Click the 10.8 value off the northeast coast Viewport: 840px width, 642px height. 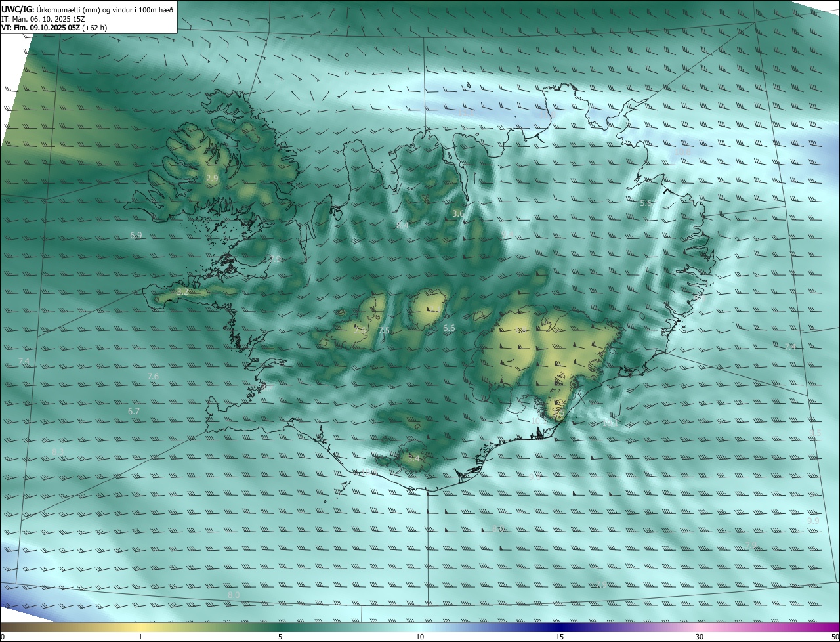[x=683, y=152]
